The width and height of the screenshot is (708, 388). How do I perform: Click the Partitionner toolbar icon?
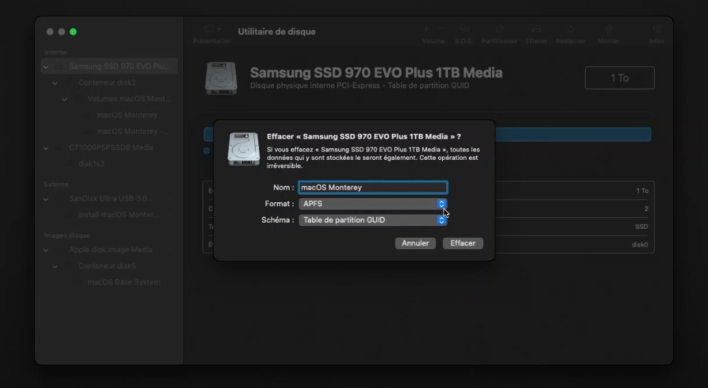point(499,29)
